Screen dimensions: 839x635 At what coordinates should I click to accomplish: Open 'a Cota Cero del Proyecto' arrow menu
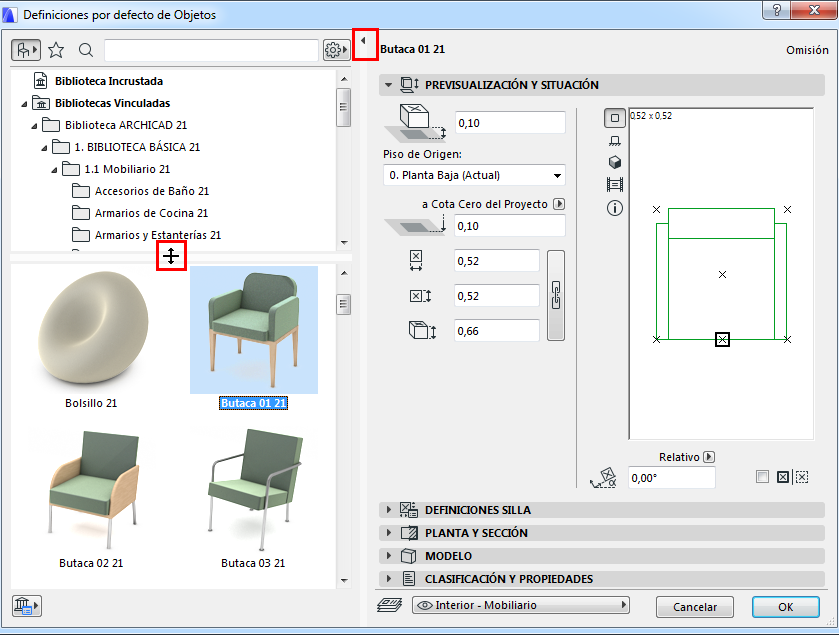tap(559, 204)
